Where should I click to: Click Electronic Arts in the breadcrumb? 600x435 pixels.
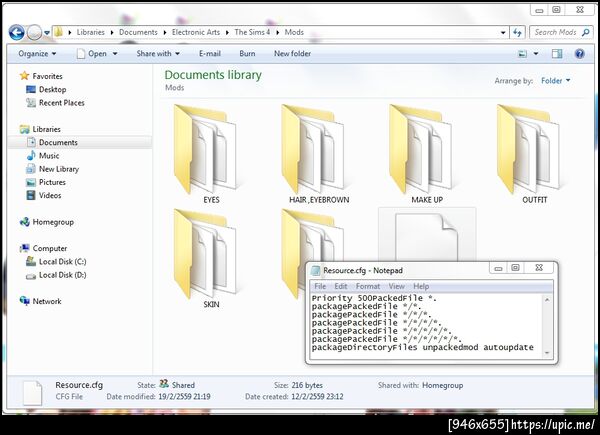pyautogui.click(x=196, y=33)
